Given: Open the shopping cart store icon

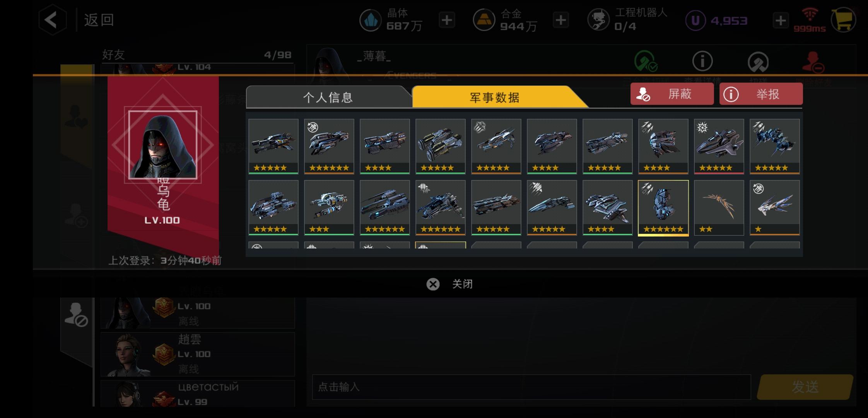Looking at the screenshot, I should (x=843, y=20).
